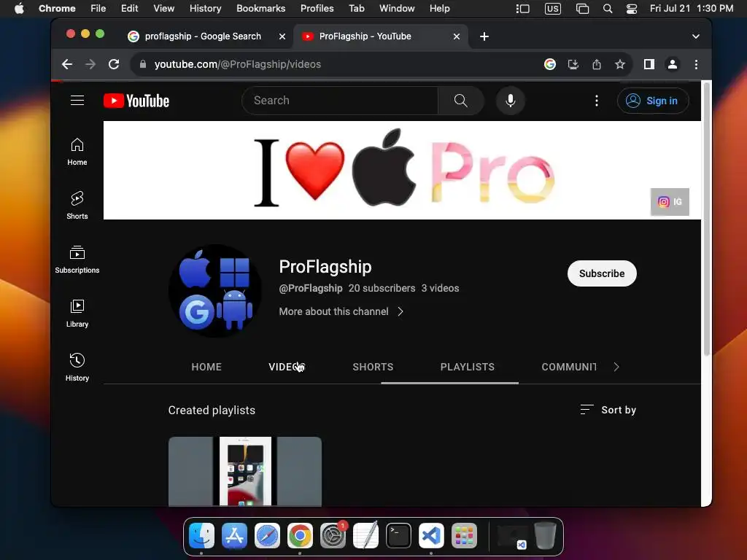The width and height of the screenshot is (747, 560).
Task: Open System Settings from the Dock
Action: 333,536
